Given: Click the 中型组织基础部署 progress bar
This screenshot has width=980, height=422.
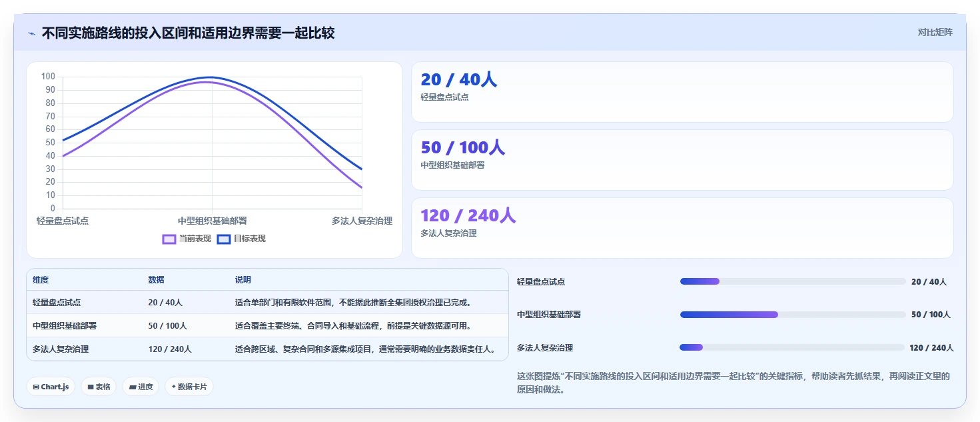Looking at the screenshot, I should tap(793, 315).
